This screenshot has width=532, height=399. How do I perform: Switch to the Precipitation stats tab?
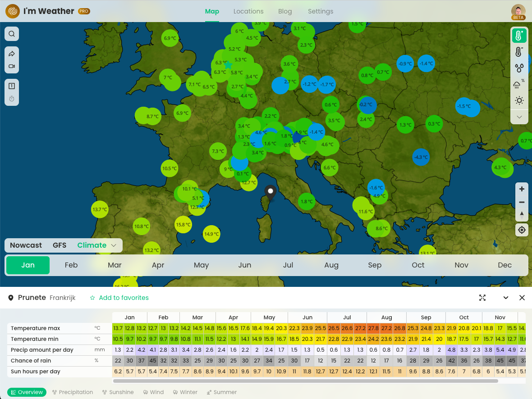click(x=73, y=392)
